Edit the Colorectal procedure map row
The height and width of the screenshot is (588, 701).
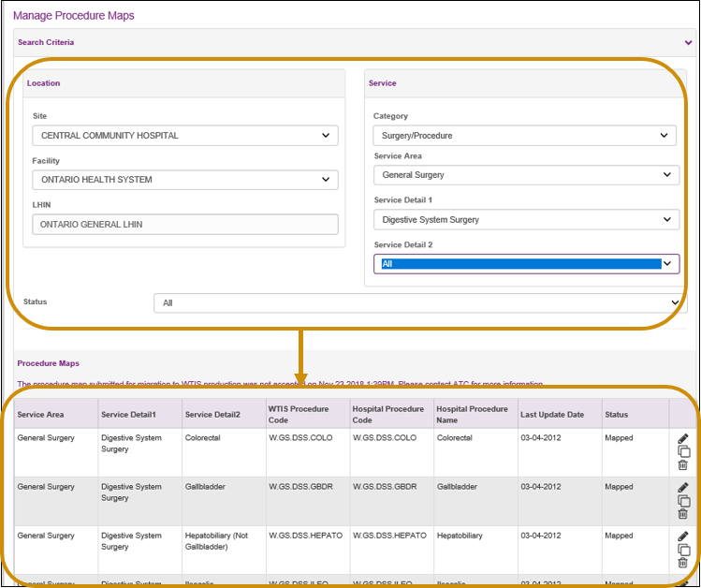(682, 439)
